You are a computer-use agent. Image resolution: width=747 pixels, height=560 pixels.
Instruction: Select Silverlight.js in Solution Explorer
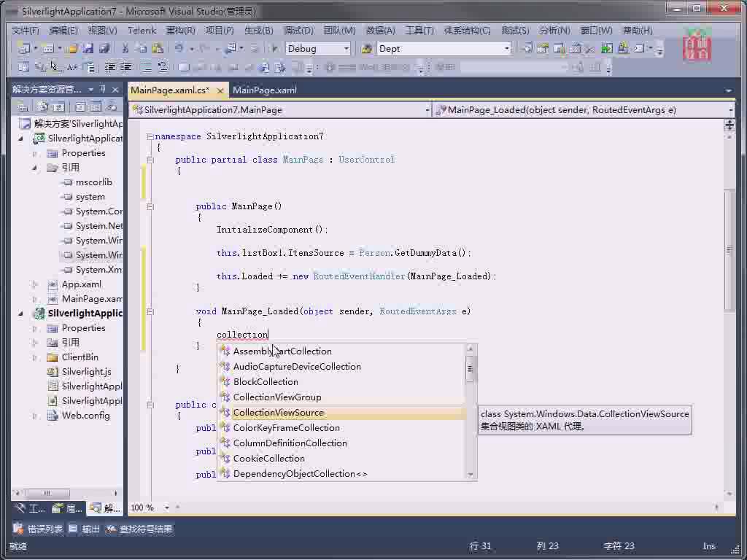pos(86,372)
